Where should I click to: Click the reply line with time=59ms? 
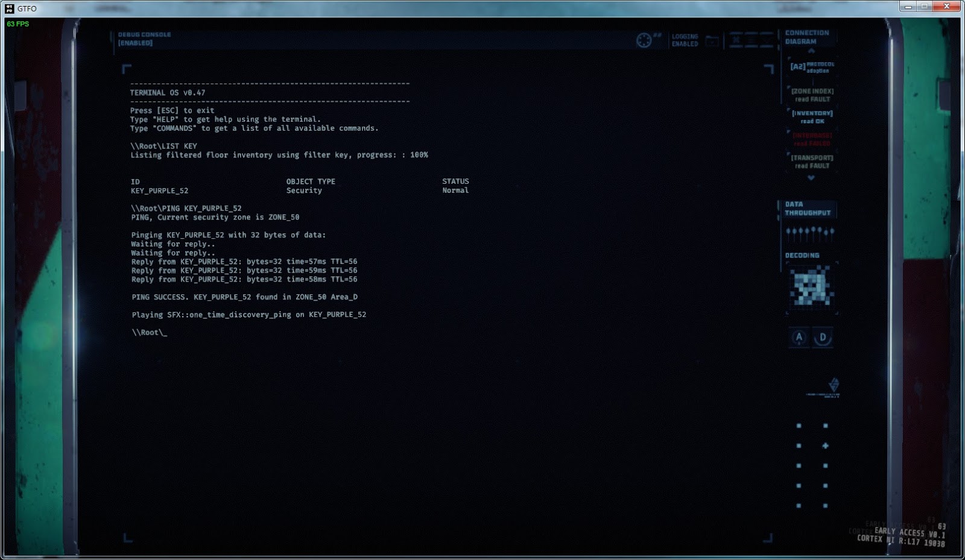point(244,271)
